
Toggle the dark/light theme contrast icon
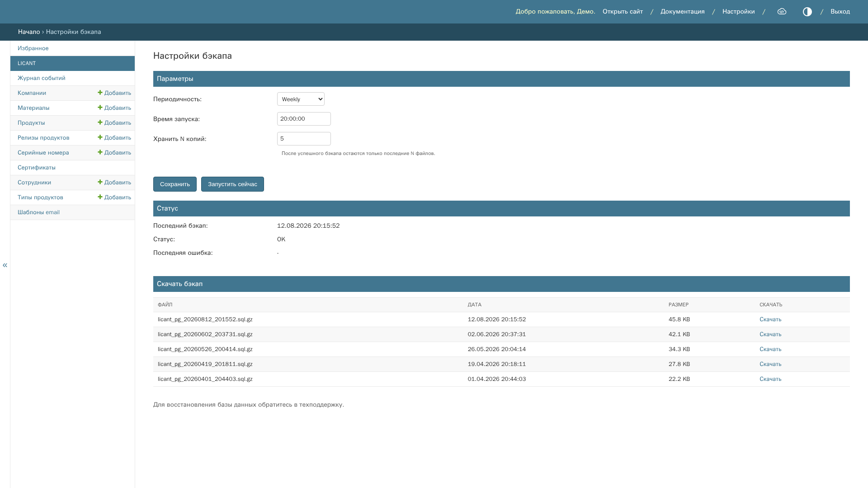[807, 12]
